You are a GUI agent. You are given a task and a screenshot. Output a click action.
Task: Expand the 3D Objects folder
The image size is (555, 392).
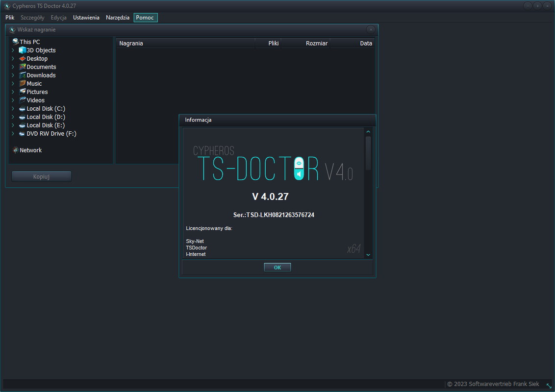(13, 50)
